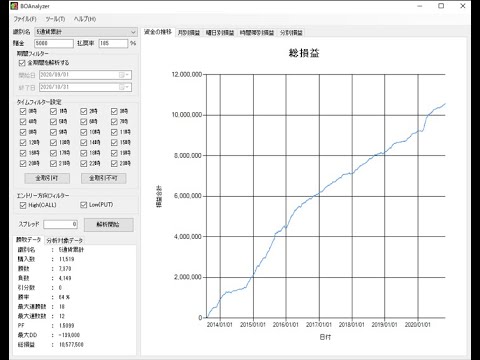
Task: Click the 2020/01/01 x-axis label
Action: 417,325
